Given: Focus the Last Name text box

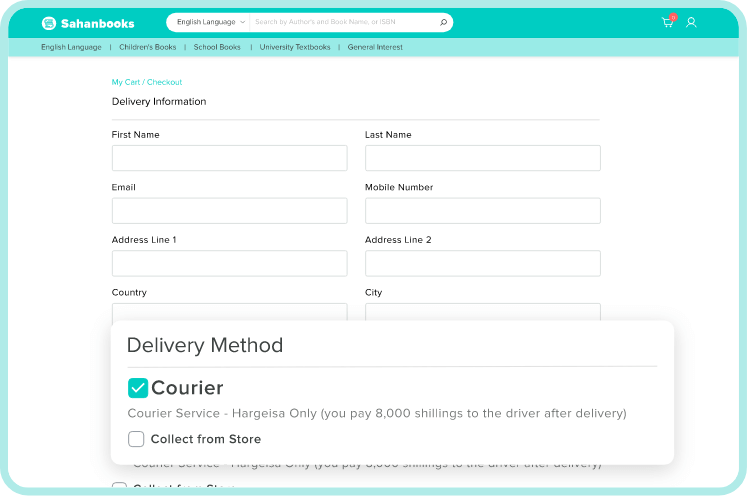Looking at the screenshot, I should click(482, 158).
